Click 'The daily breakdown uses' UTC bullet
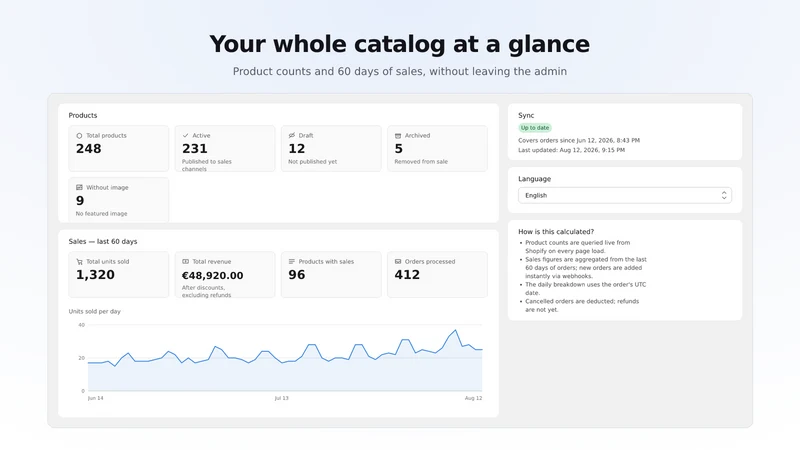Viewport: 800px width, 450px height. pos(586,289)
